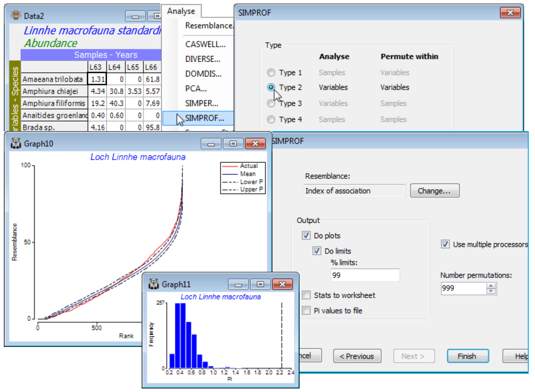Image resolution: width=535 pixels, height=392 pixels.
Task: Decrease number of permutations with down arrow
Action: coord(491,291)
